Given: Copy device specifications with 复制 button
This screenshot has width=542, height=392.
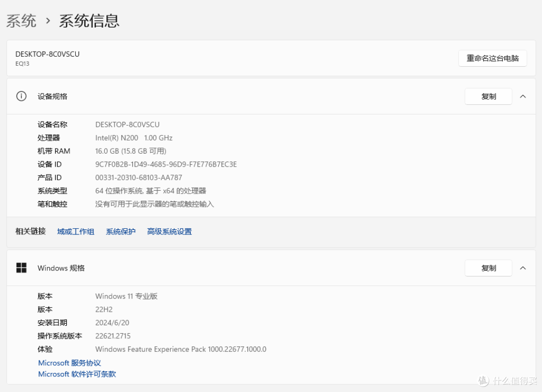Looking at the screenshot, I should coord(488,96).
